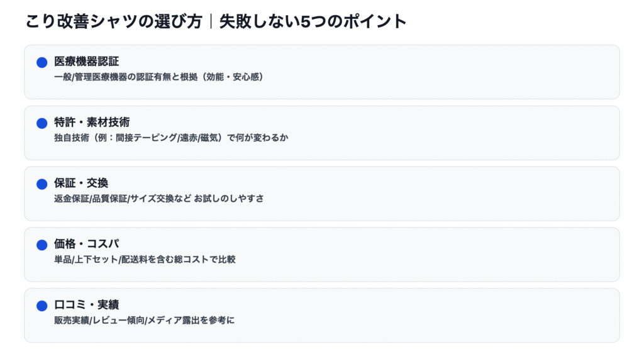This screenshot has height=359, width=644.
Task: Click the blue dot beside 医療機器認証
Action: pyautogui.click(x=42, y=62)
